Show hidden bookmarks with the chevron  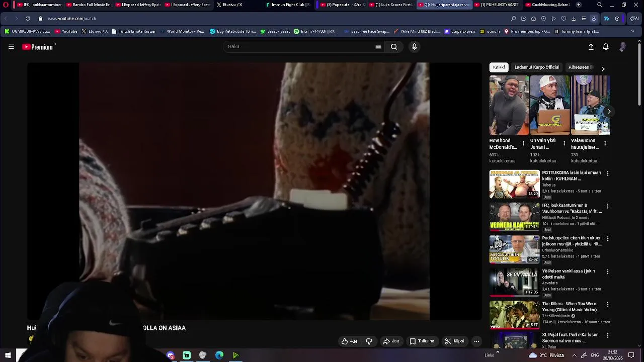click(632, 31)
